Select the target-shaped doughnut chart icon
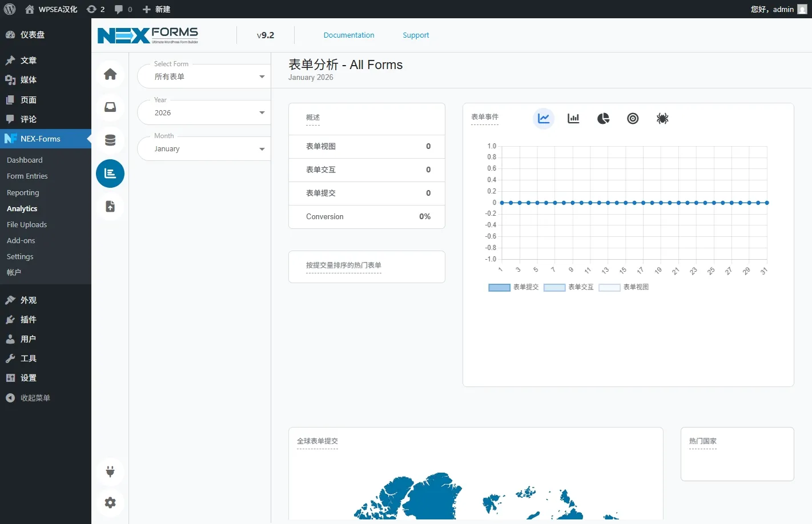 [633, 119]
